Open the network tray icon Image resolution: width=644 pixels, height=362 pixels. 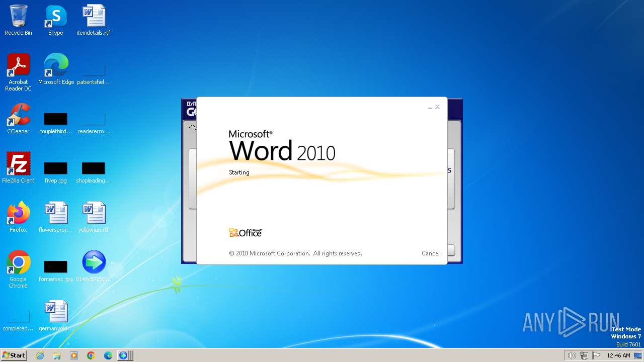(584, 355)
